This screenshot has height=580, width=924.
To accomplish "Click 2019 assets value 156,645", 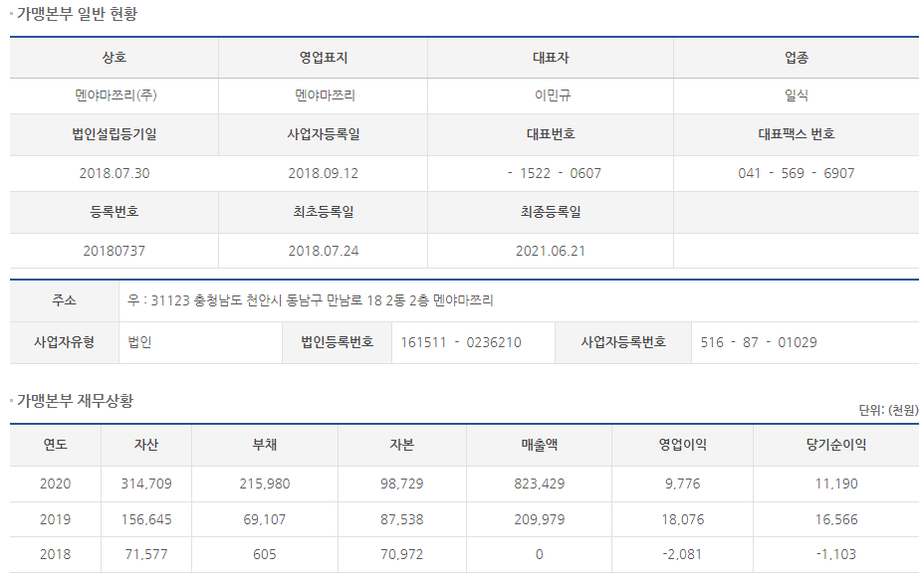I will point(146,520).
